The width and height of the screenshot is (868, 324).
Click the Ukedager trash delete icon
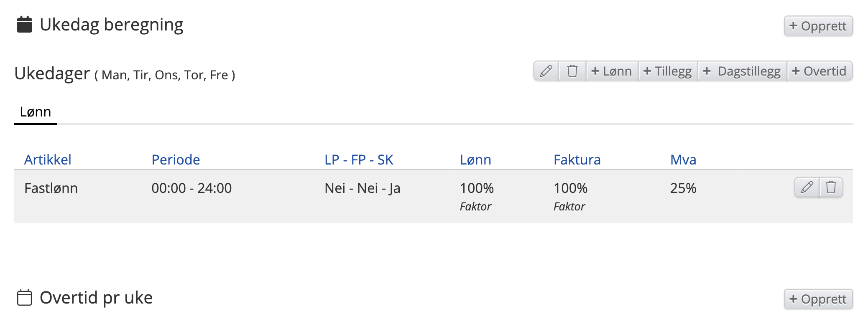(x=572, y=71)
